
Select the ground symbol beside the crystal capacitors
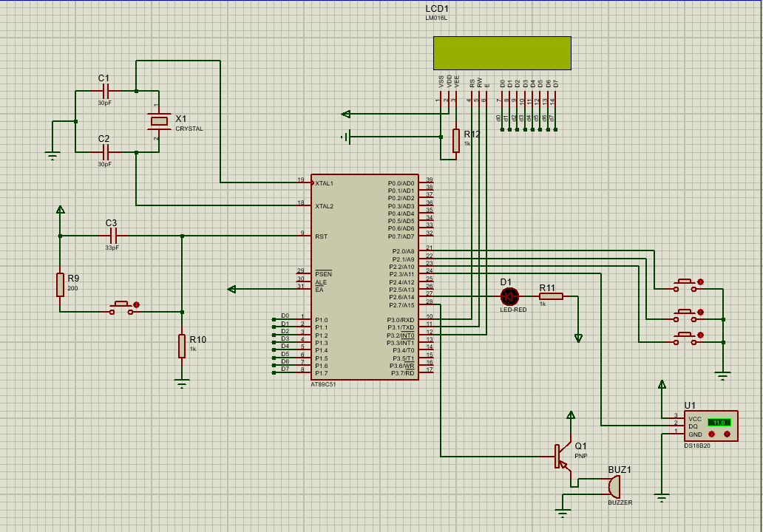(52, 156)
